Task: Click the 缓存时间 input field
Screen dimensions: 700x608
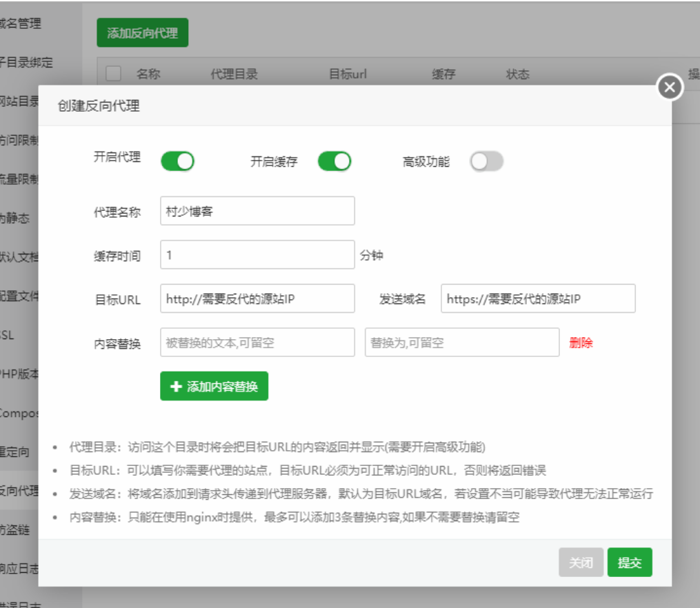Action: click(x=257, y=255)
